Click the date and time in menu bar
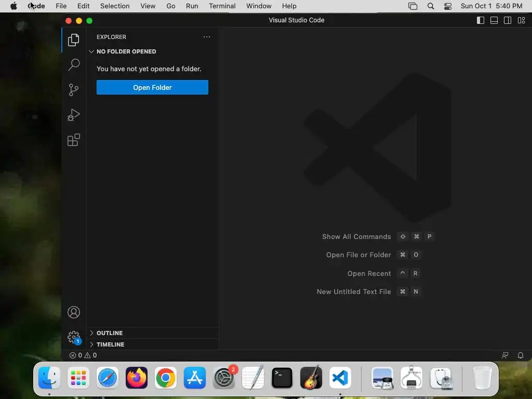The image size is (532, 399). [x=491, y=6]
